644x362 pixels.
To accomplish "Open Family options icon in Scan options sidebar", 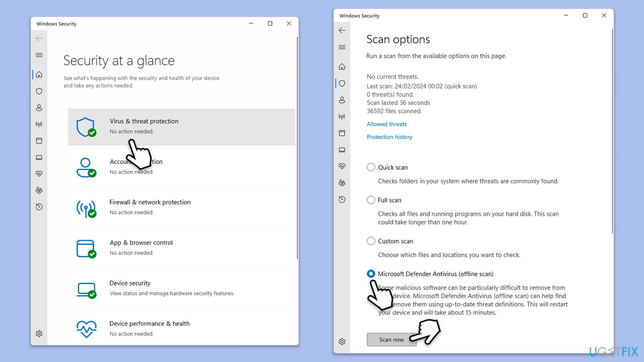I will 342,183.
